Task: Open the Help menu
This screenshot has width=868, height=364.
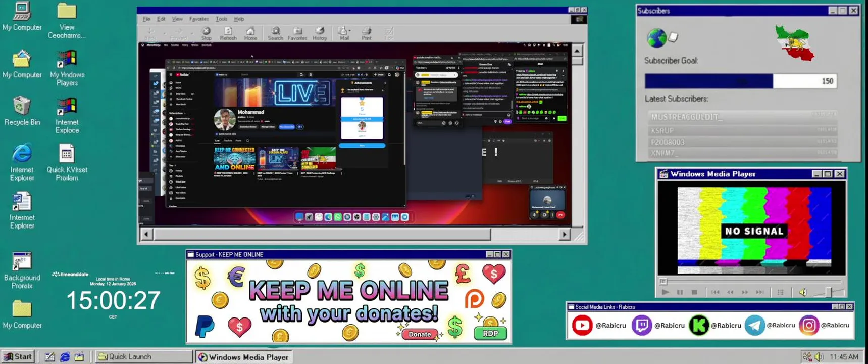Action: (x=239, y=19)
